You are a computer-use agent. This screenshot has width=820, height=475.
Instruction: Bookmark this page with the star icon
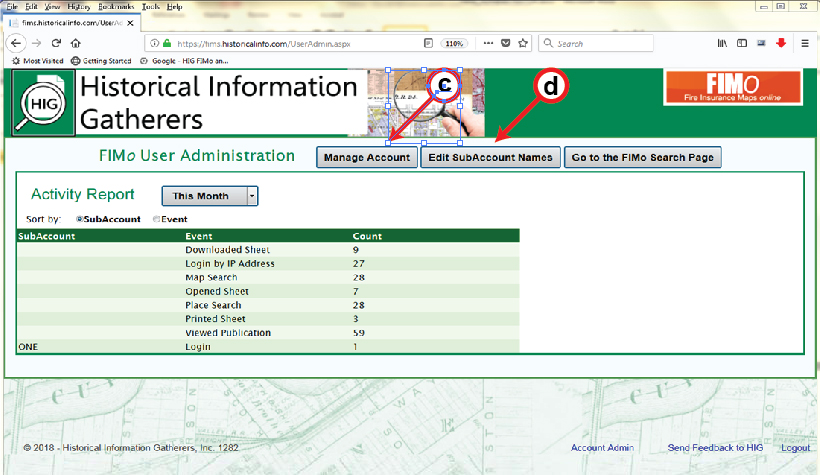tap(523, 44)
